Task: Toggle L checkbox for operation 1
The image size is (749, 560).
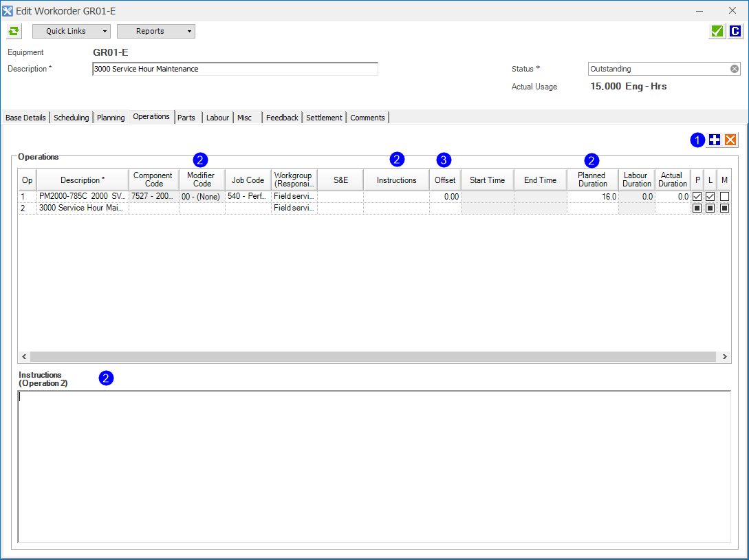Action: point(710,196)
